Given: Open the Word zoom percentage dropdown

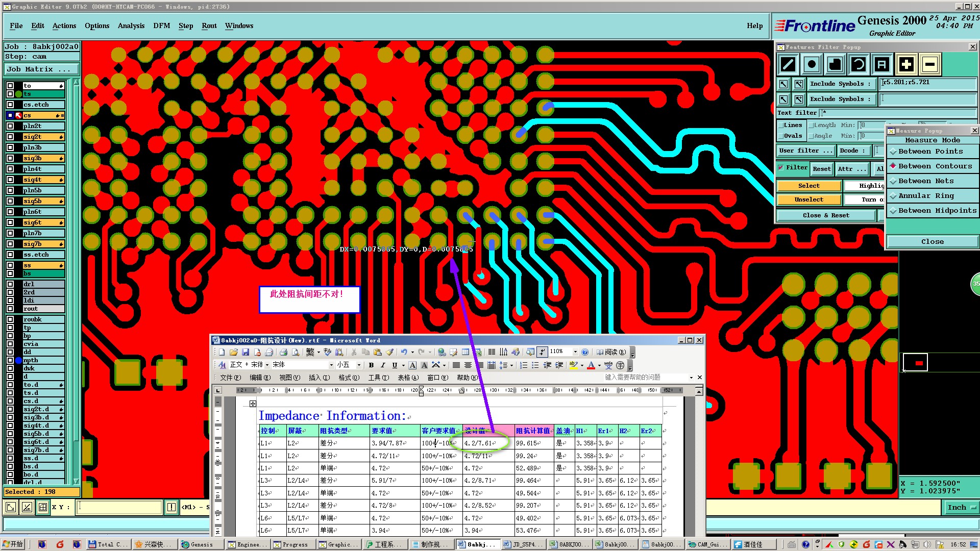Looking at the screenshot, I should pyautogui.click(x=575, y=352).
